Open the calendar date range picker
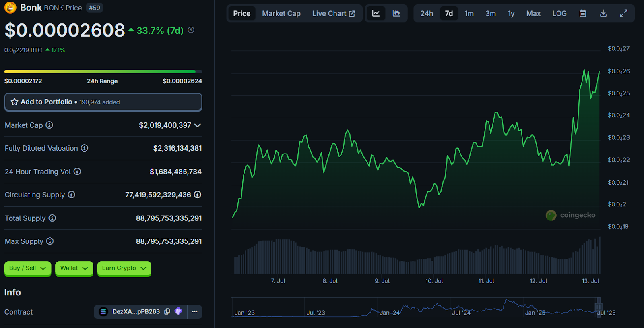The image size is (644, 328). (582, 13)
